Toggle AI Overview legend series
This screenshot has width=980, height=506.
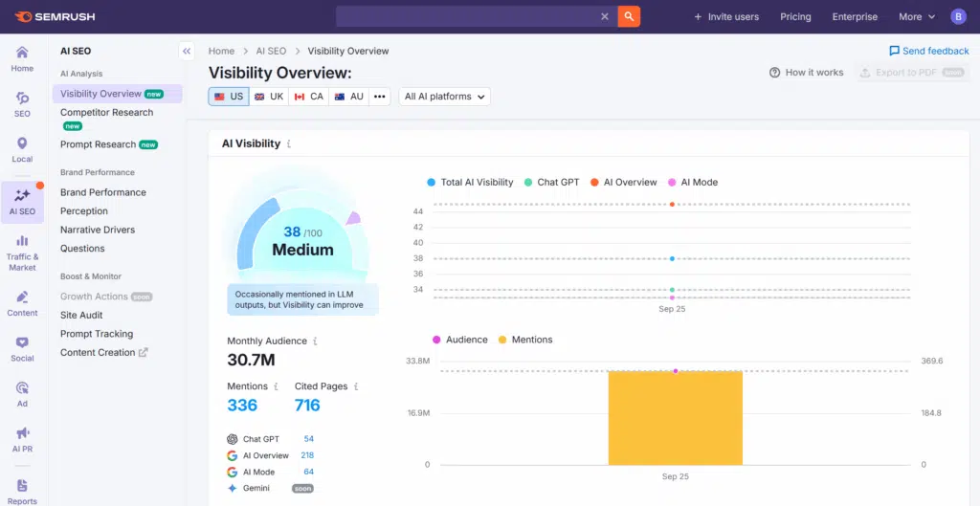[624, 183]
